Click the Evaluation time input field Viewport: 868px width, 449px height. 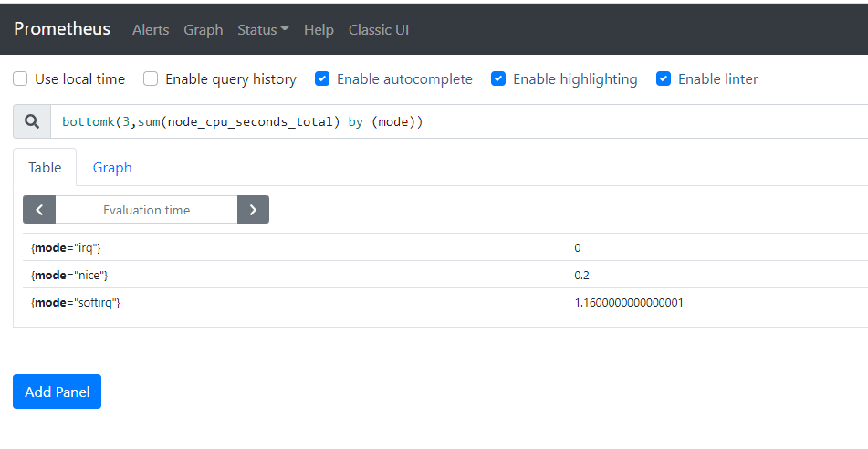click(x=147, y=210)
